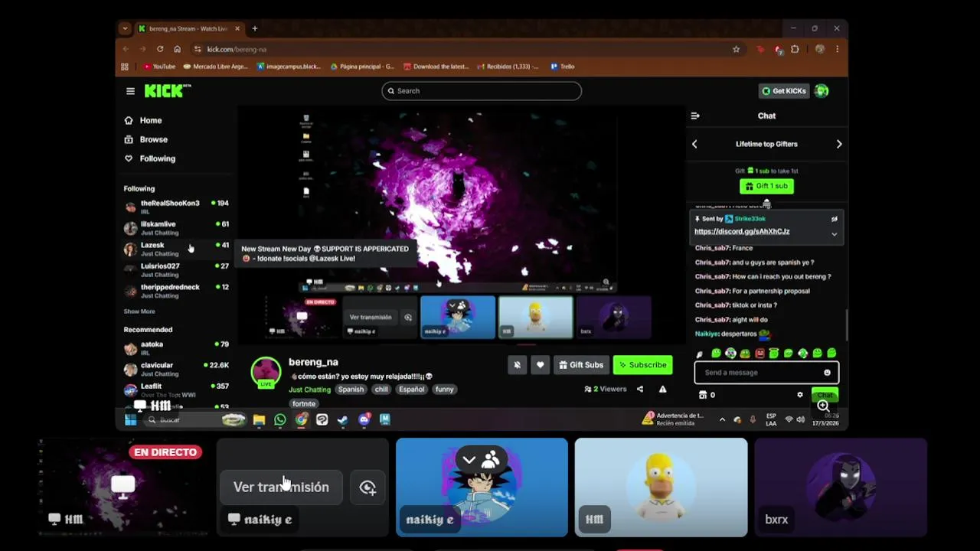Open Mercado Libre bookmark

(215, 67)
